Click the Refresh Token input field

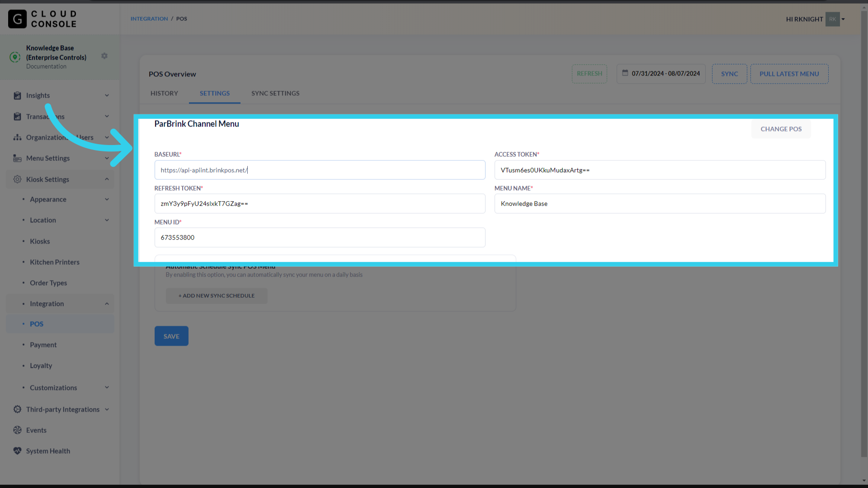[x=320, y=204]
